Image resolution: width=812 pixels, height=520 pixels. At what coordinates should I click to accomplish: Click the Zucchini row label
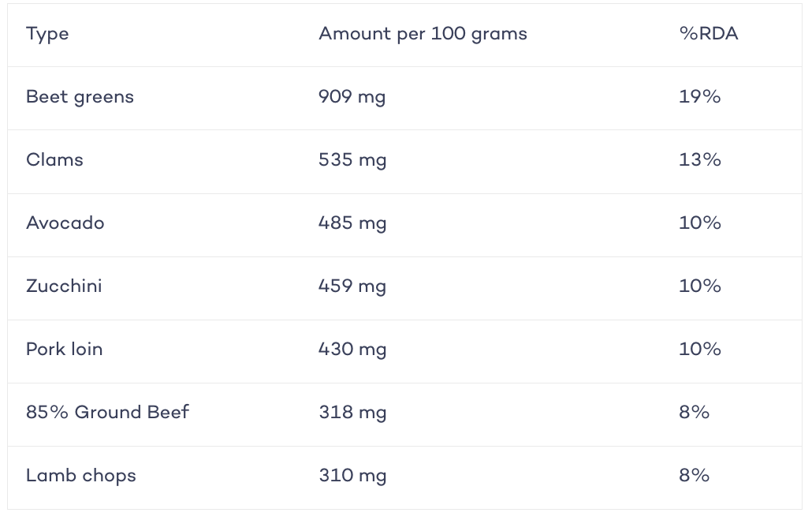pyautogui.click(x=64, y=286)
